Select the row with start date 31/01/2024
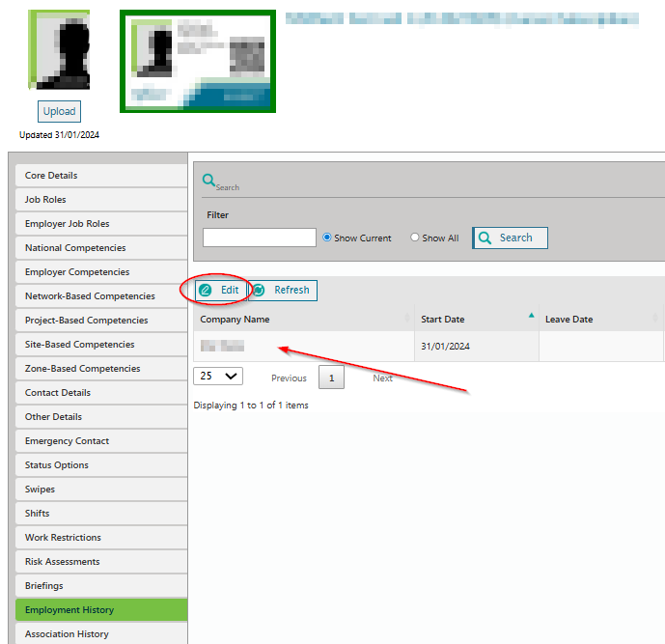 pos(429,347)
